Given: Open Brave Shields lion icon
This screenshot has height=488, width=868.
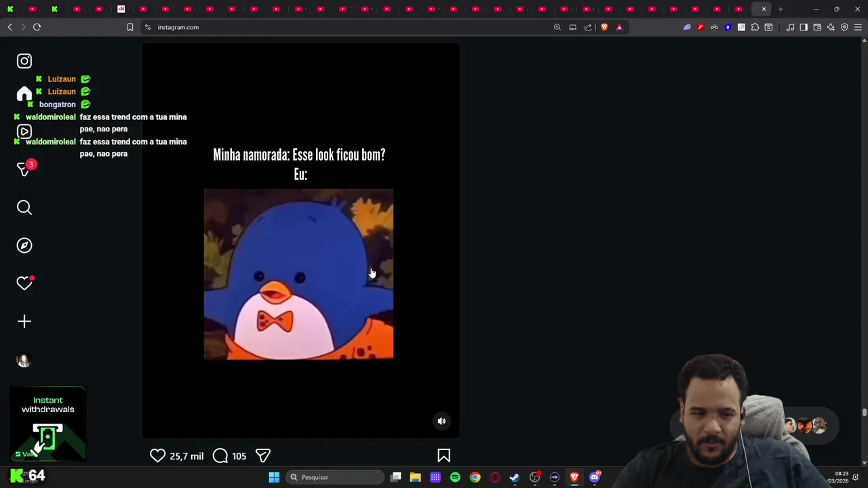Looking at the screenshot, I should coord(604,27).
